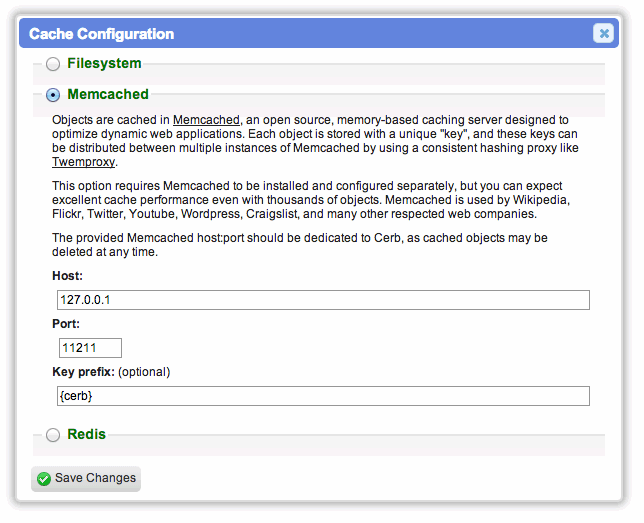Close the Cache Configuration dialog
The image size is (644, 523).
point(603,33)
